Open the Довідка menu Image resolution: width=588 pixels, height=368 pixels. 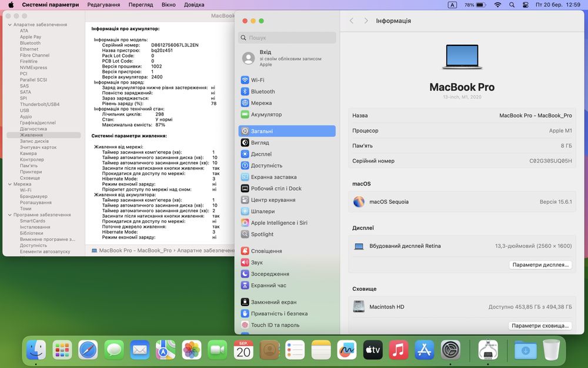[194, 5]
